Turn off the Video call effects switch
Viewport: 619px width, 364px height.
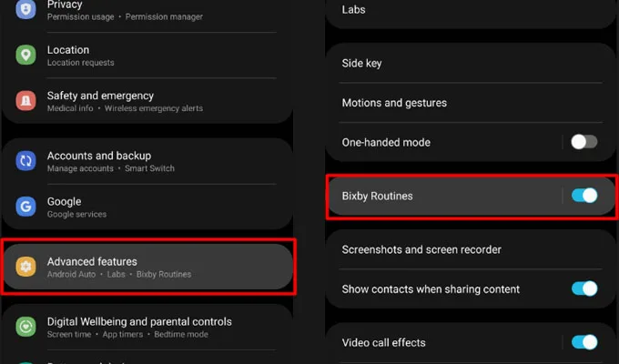584,342
